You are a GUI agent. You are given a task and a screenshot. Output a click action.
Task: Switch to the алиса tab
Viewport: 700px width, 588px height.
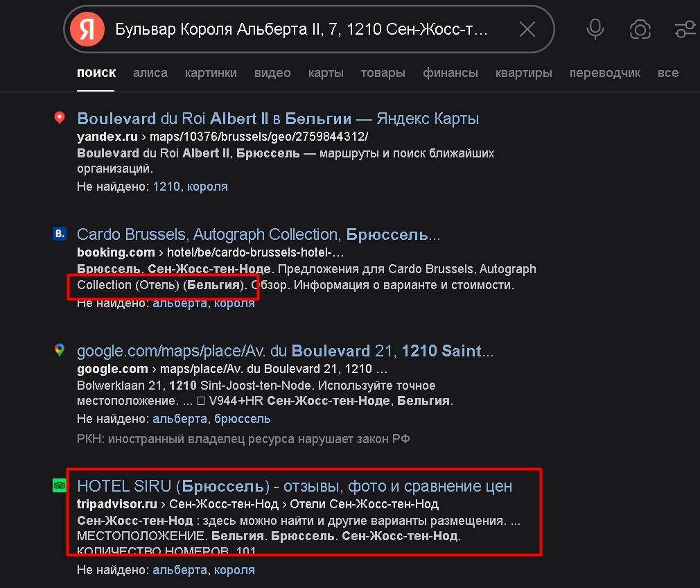pyautogui.click(x=150, y=73)
